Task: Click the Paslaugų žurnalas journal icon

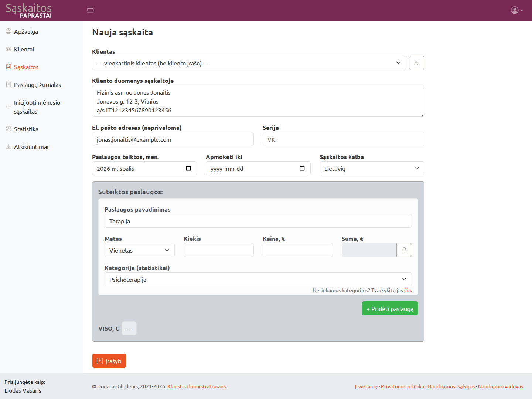Action: click(8, 85)
